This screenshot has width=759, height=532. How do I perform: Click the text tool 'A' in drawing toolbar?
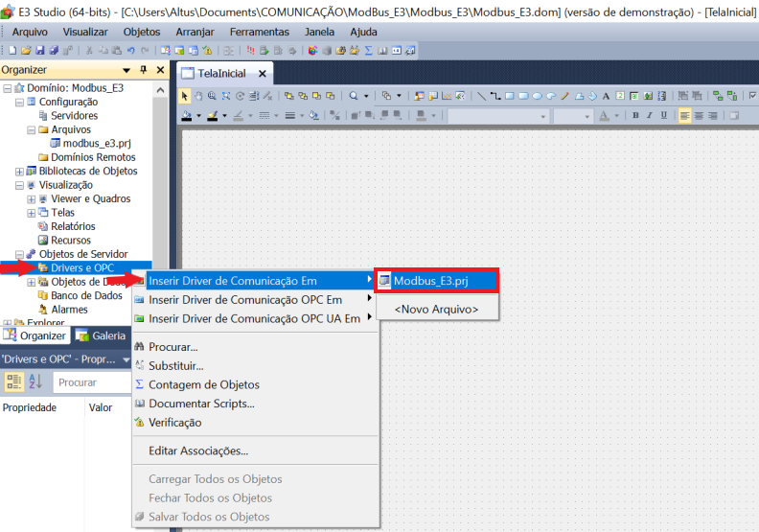607,96
